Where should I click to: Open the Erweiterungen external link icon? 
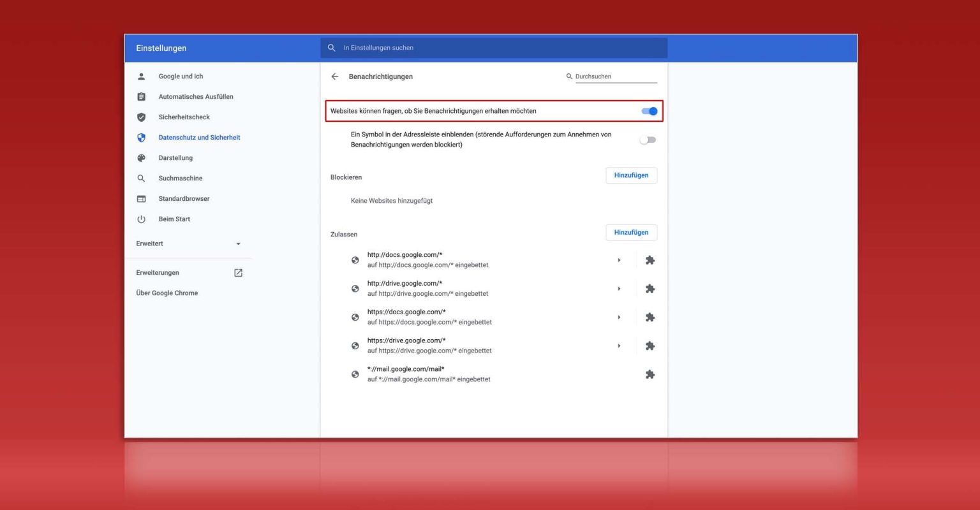237,272
